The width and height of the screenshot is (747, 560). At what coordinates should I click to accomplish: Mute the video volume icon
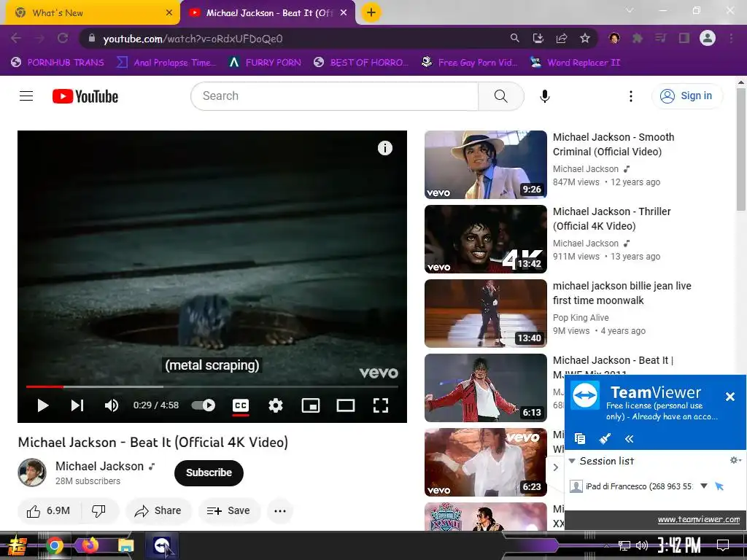pyautogui.click(x=112, y=405)
